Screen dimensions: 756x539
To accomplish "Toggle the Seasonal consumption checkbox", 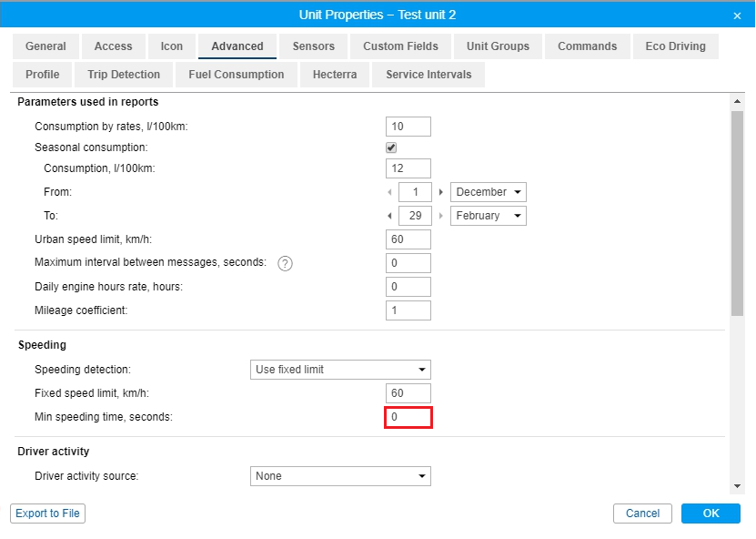I will tap(391, 147).
